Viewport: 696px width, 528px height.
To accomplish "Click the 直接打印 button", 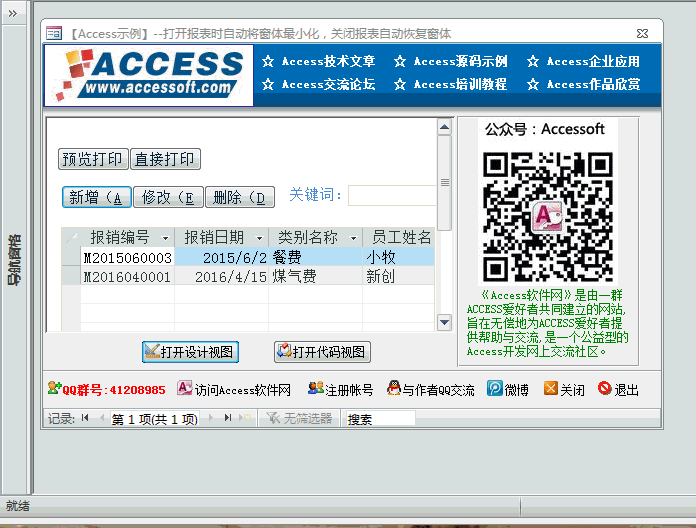I will 165,159.
